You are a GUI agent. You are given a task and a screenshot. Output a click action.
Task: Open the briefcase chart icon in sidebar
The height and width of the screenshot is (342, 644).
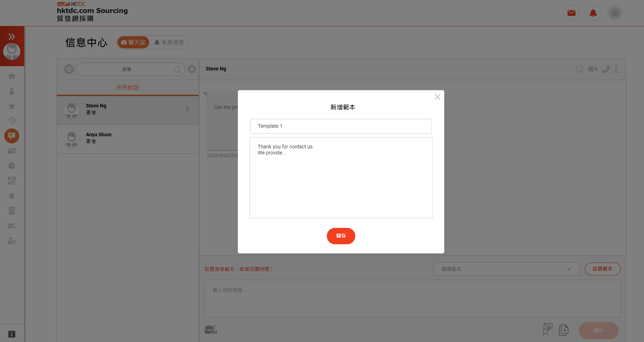(12, 226)
